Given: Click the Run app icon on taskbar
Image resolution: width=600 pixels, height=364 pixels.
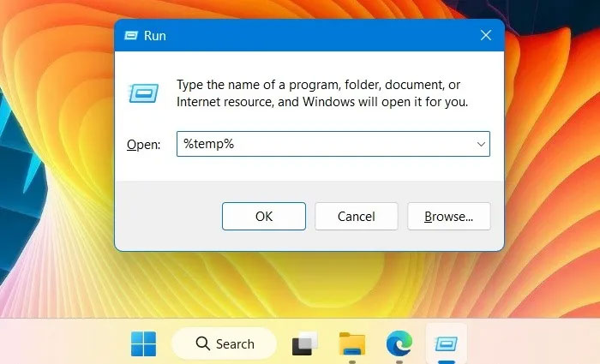Looking at the screenshot, I should [x=446, y=344].
